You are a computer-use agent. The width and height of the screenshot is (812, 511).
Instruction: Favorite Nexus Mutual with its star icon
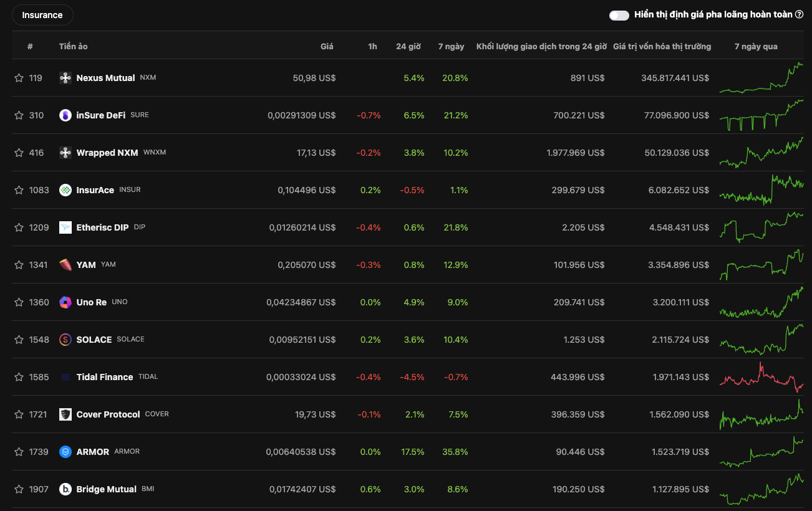coord(19,78)
